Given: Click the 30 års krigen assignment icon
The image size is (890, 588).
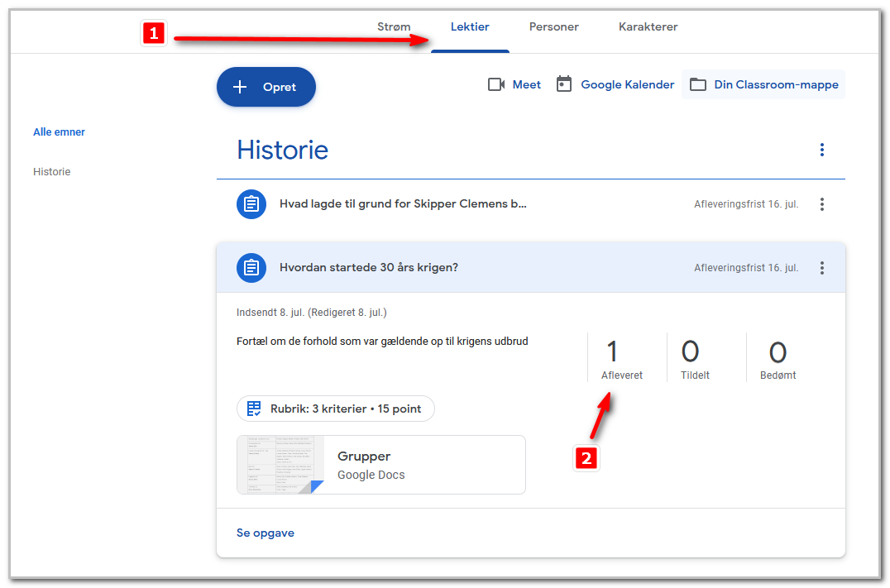Looking at the screenshot, I should tap(251, 267).
